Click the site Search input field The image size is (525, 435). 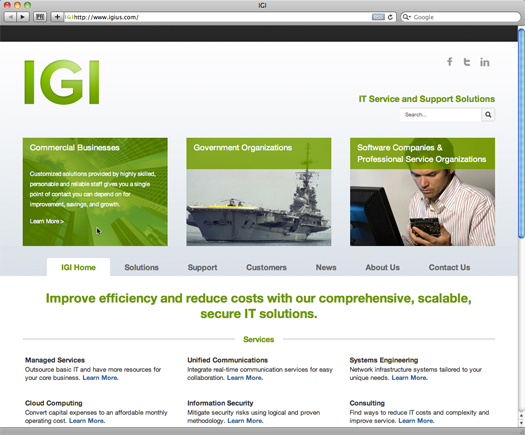(x=441, y=115)
